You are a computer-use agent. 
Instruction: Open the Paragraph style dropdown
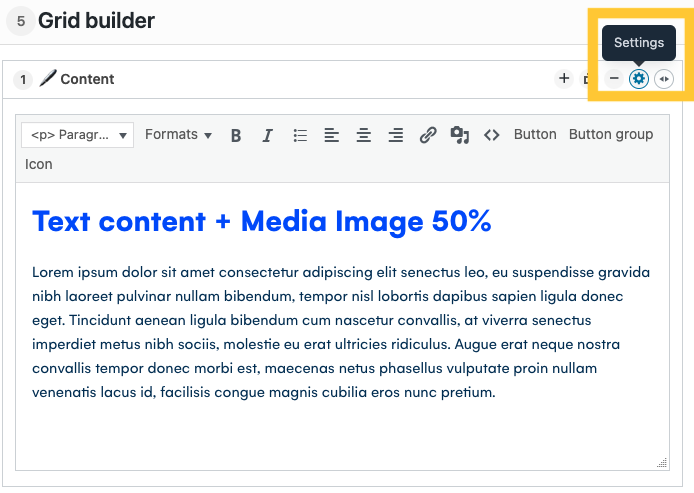click(78, 135)
